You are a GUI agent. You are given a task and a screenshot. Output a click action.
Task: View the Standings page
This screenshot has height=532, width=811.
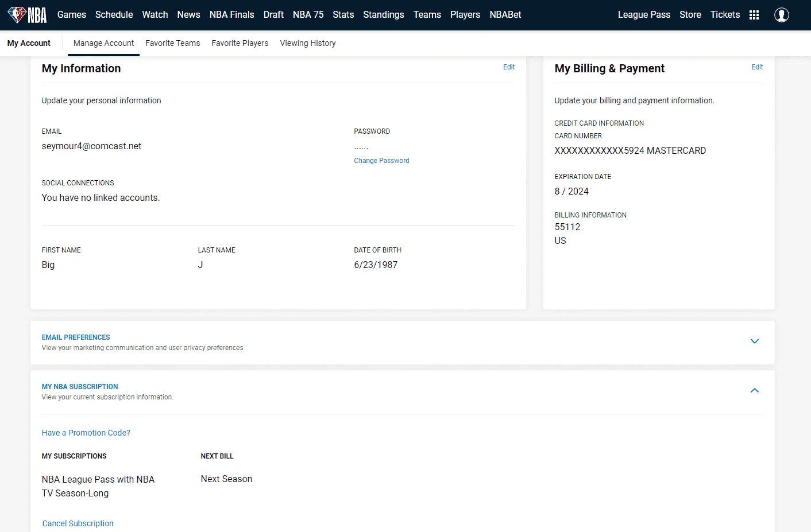[x=384, y=15]
